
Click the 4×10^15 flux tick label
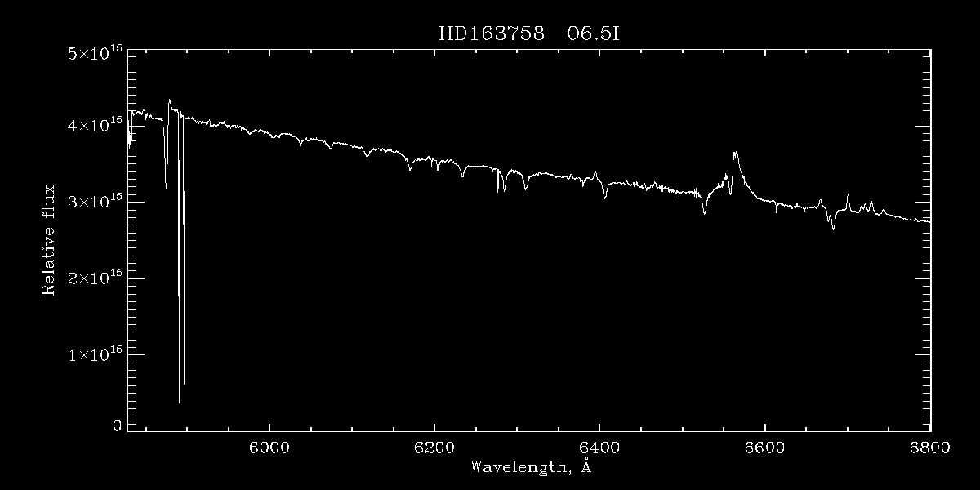point(94,127)
